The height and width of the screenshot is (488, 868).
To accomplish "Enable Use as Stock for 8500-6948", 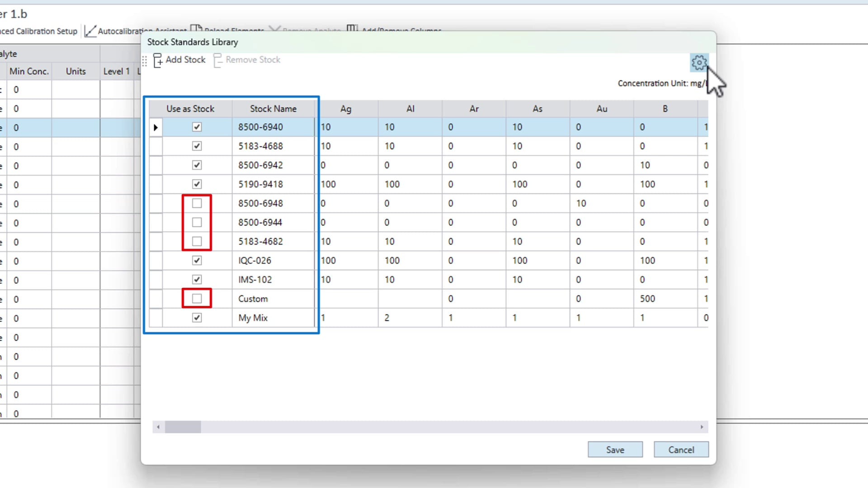I will pos(197,203).
